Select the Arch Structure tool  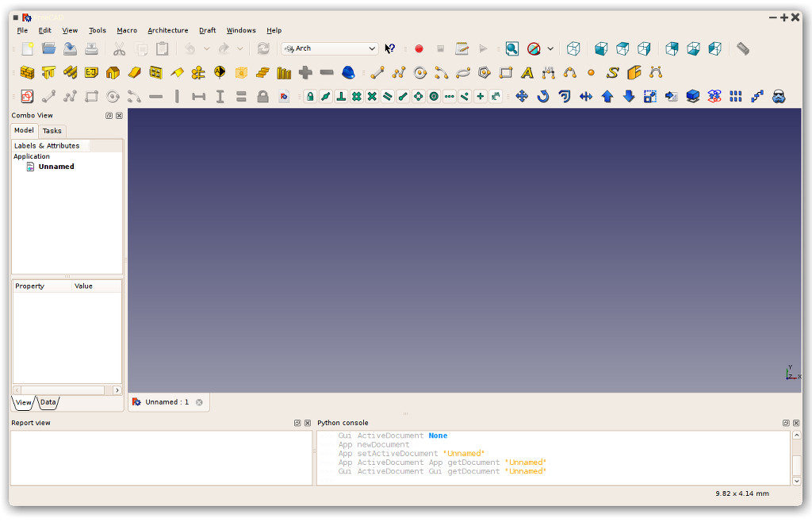[x=48, y=73]
